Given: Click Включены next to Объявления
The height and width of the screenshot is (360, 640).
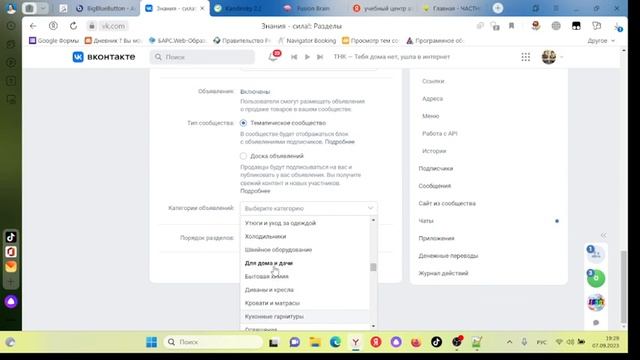Looking at the screenshot, I should pyautogui.click(x=255, y=91).
